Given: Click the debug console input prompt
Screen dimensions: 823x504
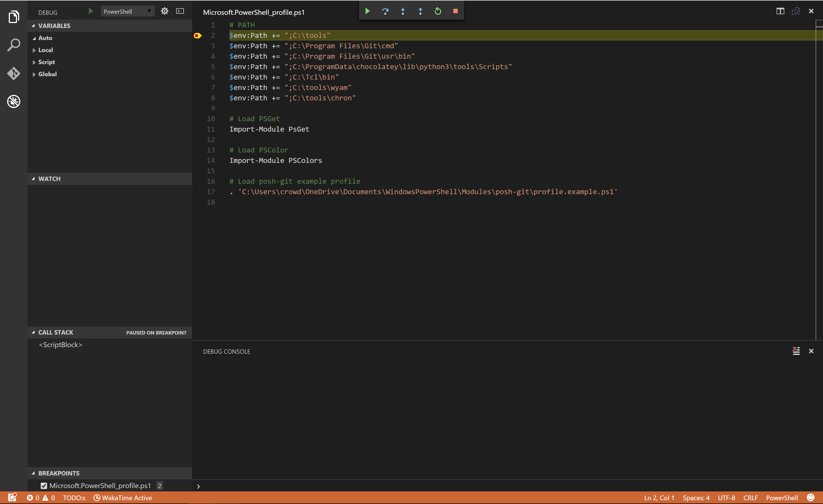Looking at the screenshot, I should point(508,486).
